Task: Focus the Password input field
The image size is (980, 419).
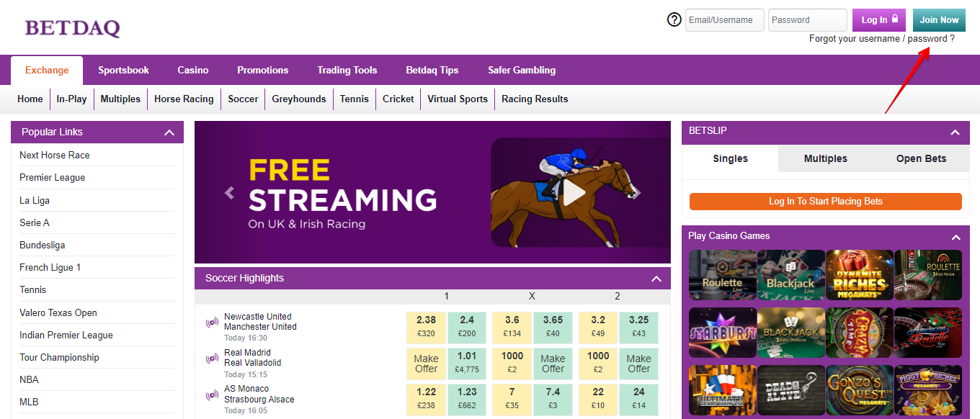Action: click(x=808, y=20)
